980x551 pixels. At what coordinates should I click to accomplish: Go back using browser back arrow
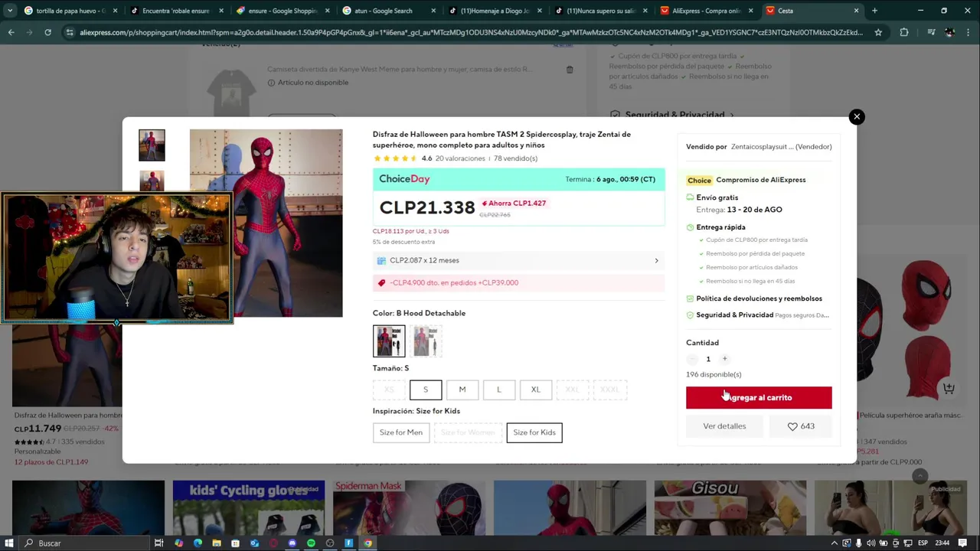click(x=11, y=32)
